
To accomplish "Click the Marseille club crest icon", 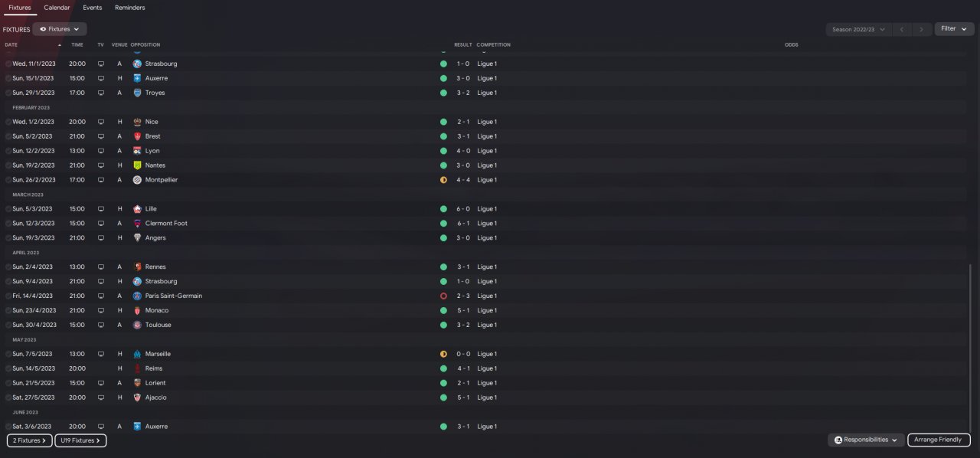I will (x=137, y=354).
